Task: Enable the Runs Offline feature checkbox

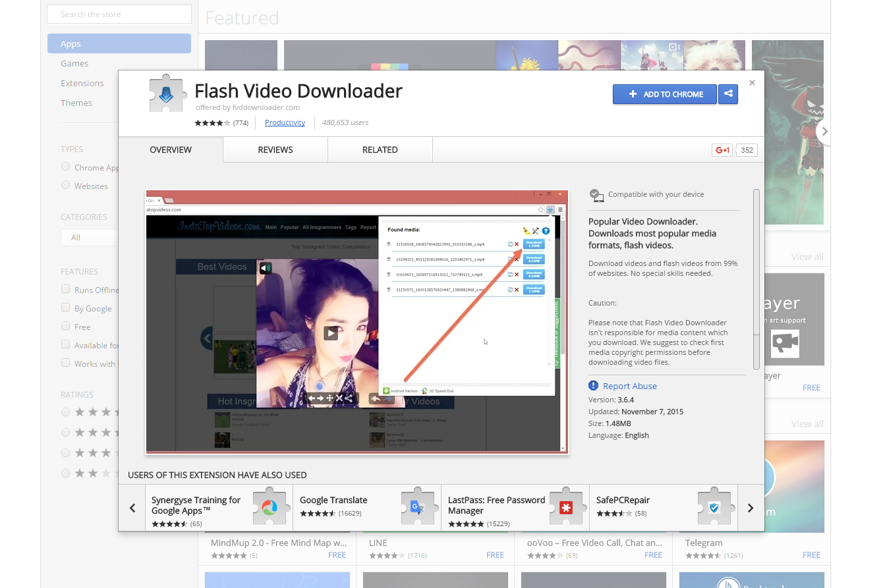Action: click(x=65, y=289)
